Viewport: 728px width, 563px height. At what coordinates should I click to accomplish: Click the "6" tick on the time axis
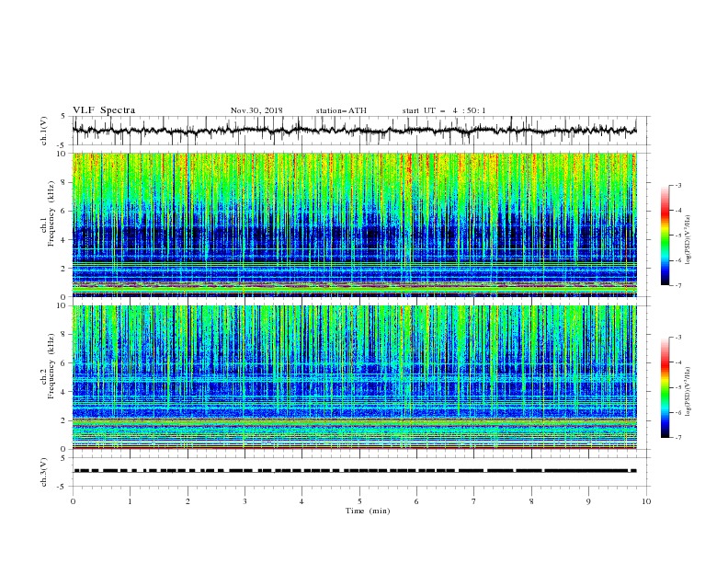click(416, 501)
